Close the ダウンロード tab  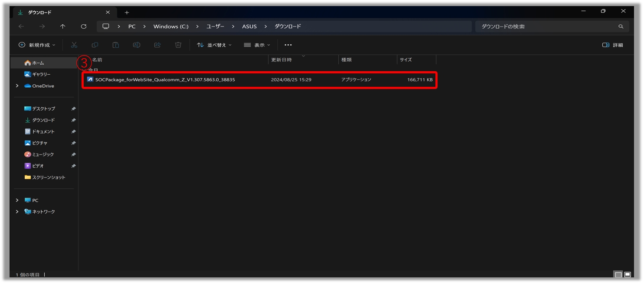(108, 12)
